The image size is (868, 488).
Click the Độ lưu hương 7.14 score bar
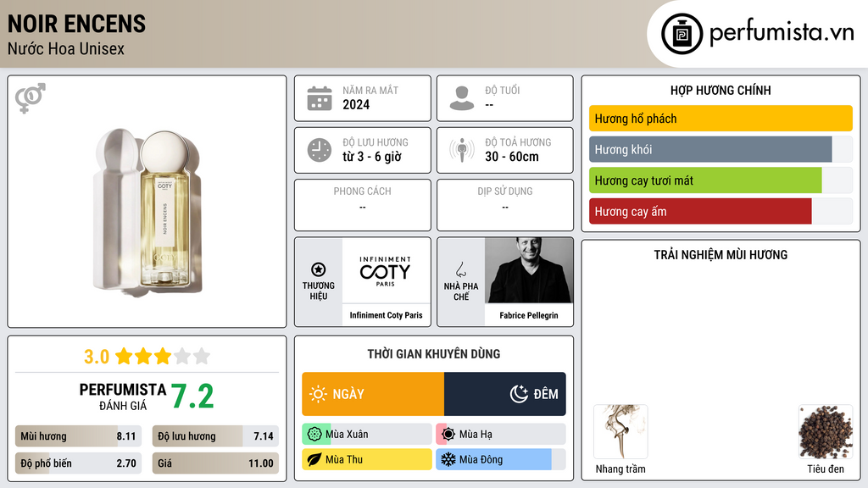click(215, 436)
